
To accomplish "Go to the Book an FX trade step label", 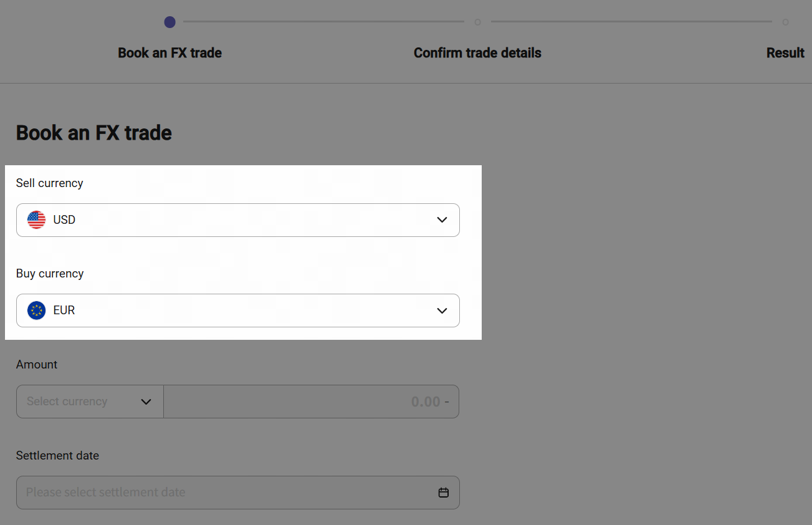I will (x=170, y=53).
